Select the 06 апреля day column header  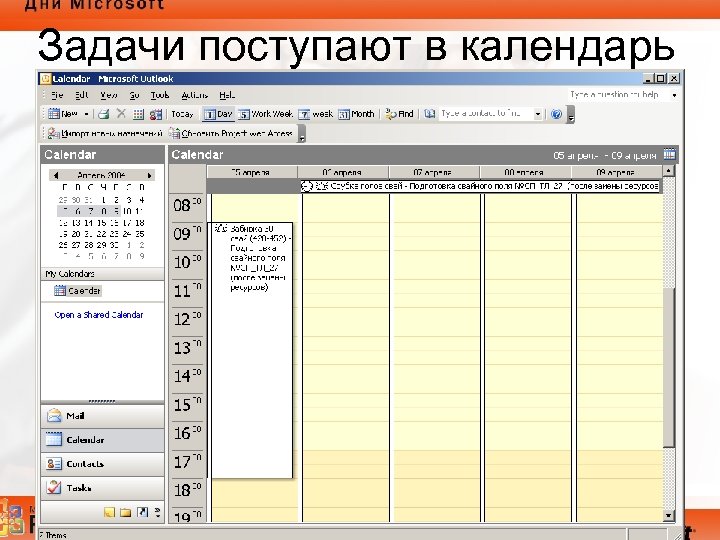343,172
